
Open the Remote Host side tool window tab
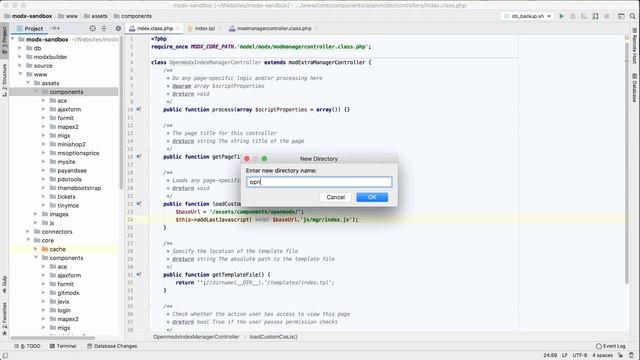point(635,46)
